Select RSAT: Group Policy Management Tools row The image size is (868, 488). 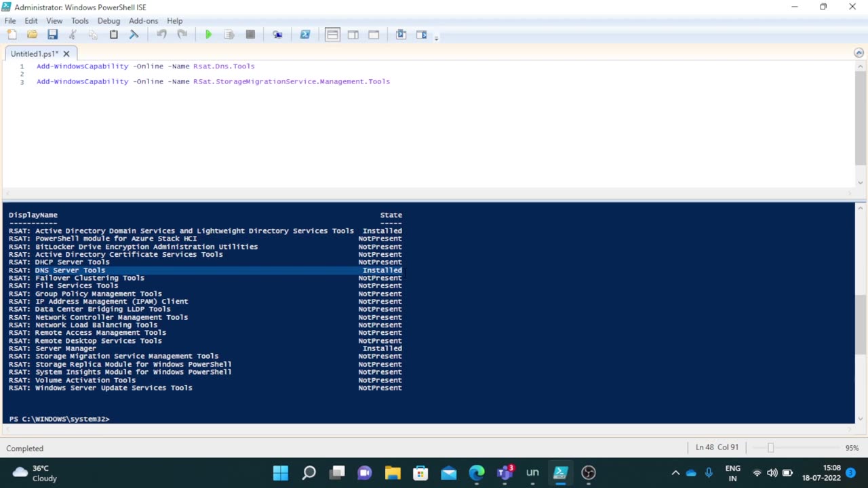pyautogui.click(x=205, y=293)
